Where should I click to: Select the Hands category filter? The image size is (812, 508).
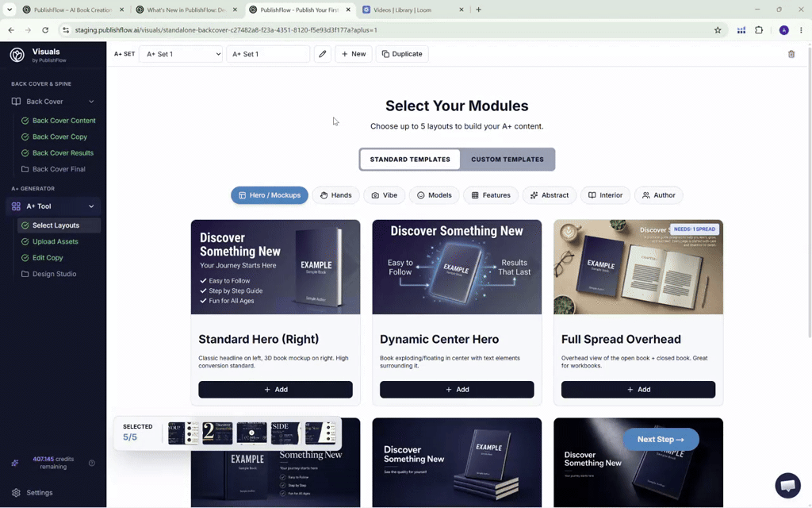tap(335, 195)
